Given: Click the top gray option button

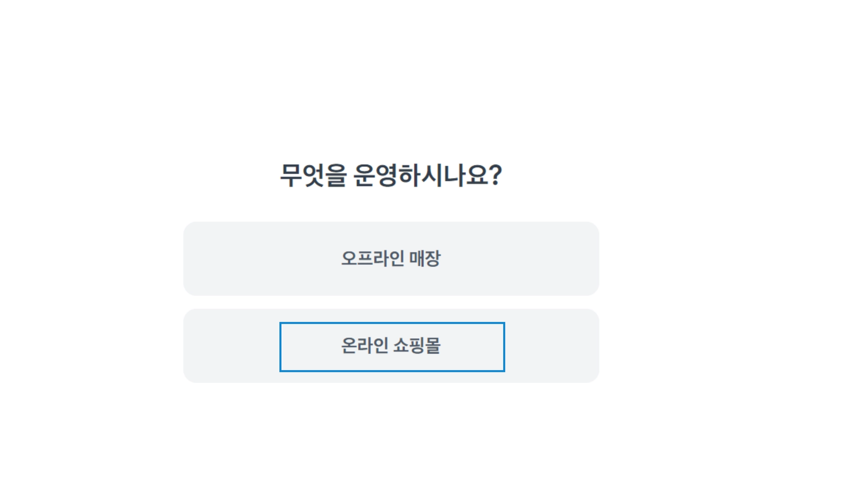Looking at the screenshot, I should point(391,258).
